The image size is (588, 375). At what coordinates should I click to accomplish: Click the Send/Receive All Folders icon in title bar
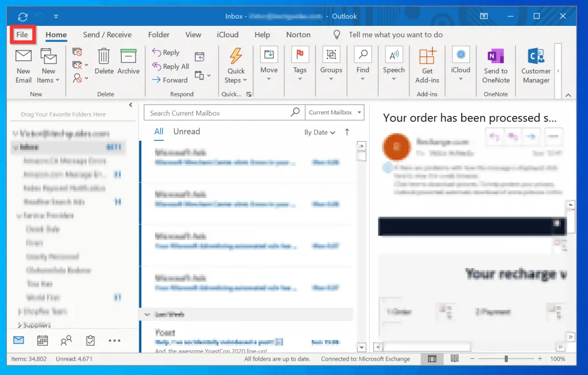tap(22, 17)
